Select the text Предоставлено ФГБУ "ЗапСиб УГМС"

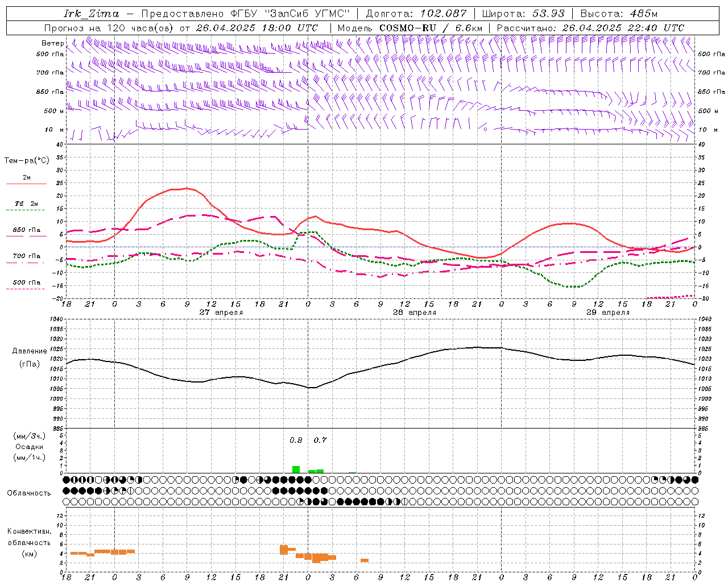245,14
